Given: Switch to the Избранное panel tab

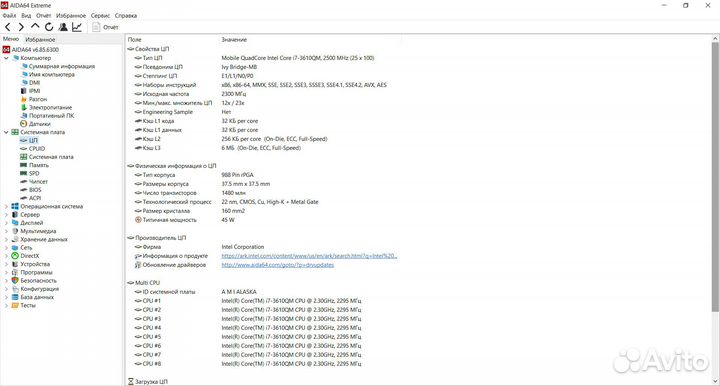Looking at the screenshot, I should click(40, 39).
